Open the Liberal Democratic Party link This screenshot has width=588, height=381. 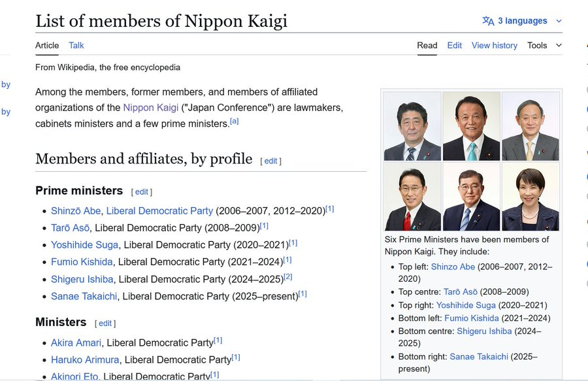(159, 211)
